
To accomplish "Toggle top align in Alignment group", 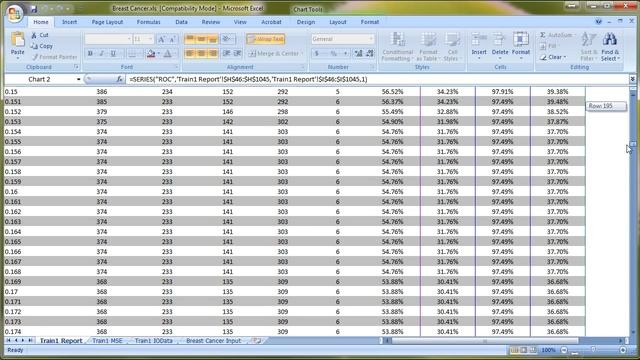I will pyautogui.click(x=190, y=39).
